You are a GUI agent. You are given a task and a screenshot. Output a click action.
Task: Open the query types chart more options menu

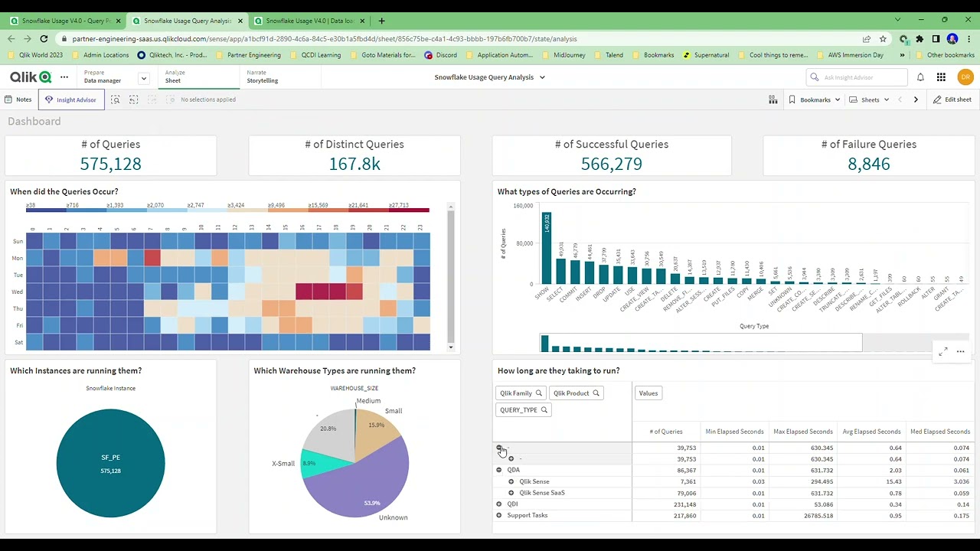[x=960, y=351]
